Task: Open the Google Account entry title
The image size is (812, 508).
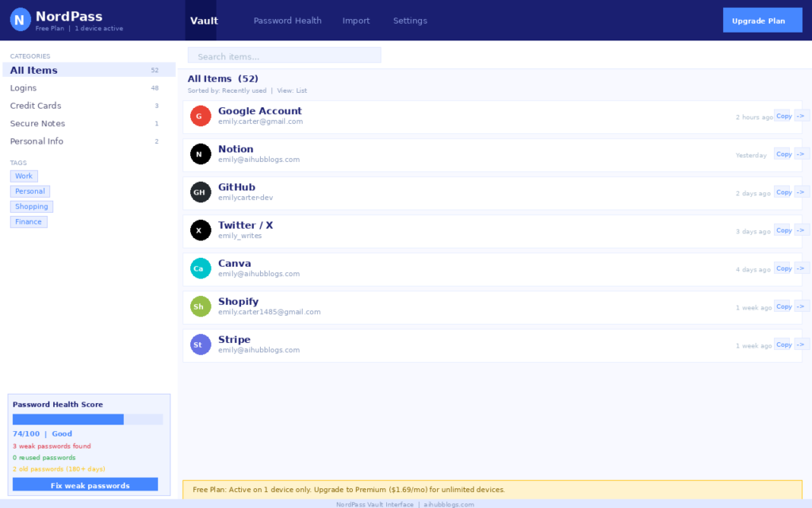Action: point(259,111)
